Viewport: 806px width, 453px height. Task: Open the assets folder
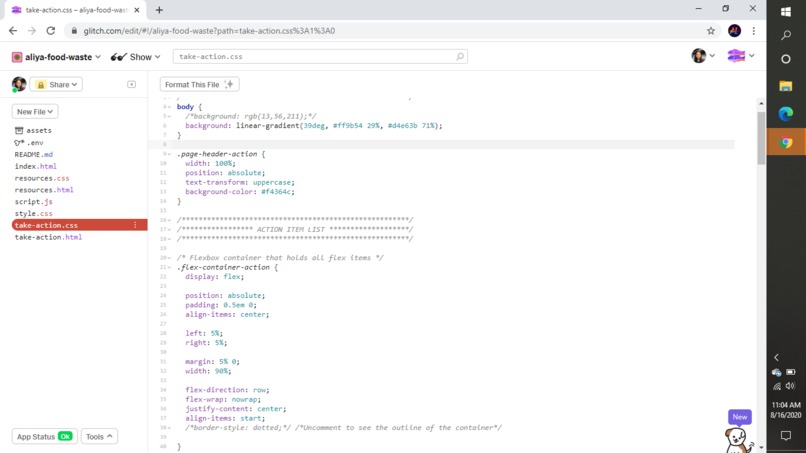point(33,131)
